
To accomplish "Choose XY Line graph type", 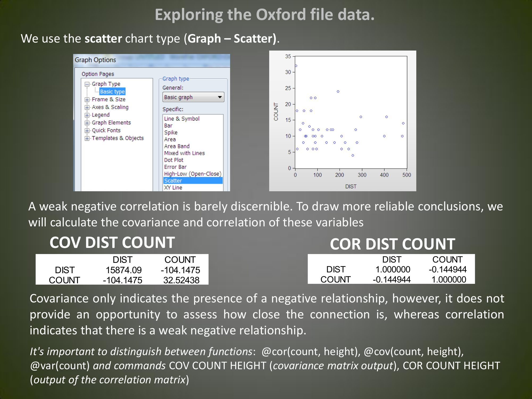I will coord(173,188).
